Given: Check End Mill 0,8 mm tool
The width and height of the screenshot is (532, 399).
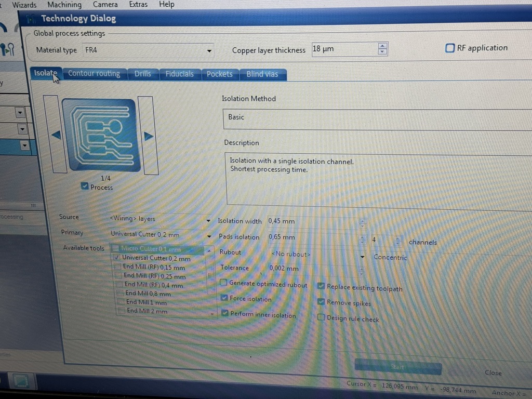Looking at the screenshot, I should click(120, 292).
